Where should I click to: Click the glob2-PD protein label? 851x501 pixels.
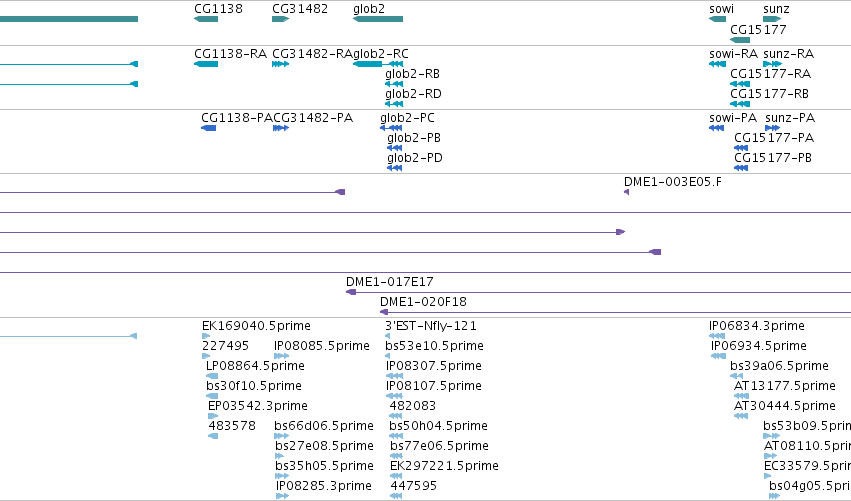[x=415, y=158]
